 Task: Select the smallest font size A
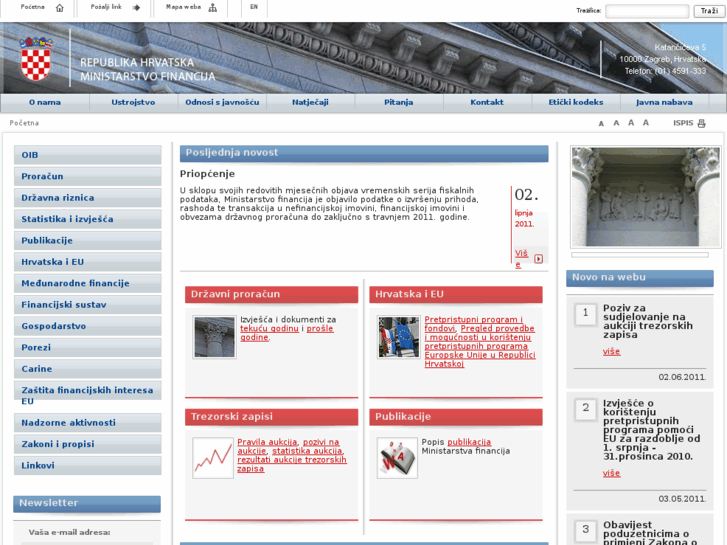pos(601,124)
